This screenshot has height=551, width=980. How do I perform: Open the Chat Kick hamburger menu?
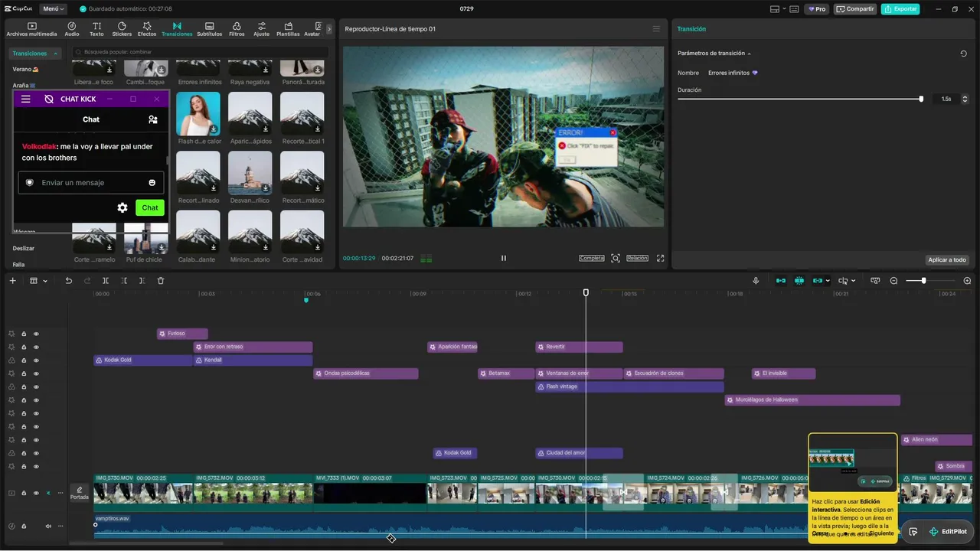pos(26,99)
